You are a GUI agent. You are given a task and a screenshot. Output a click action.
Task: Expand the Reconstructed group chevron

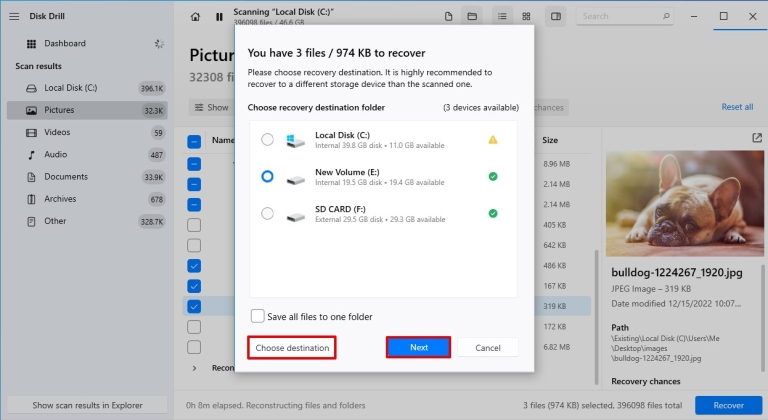(194, 368)
